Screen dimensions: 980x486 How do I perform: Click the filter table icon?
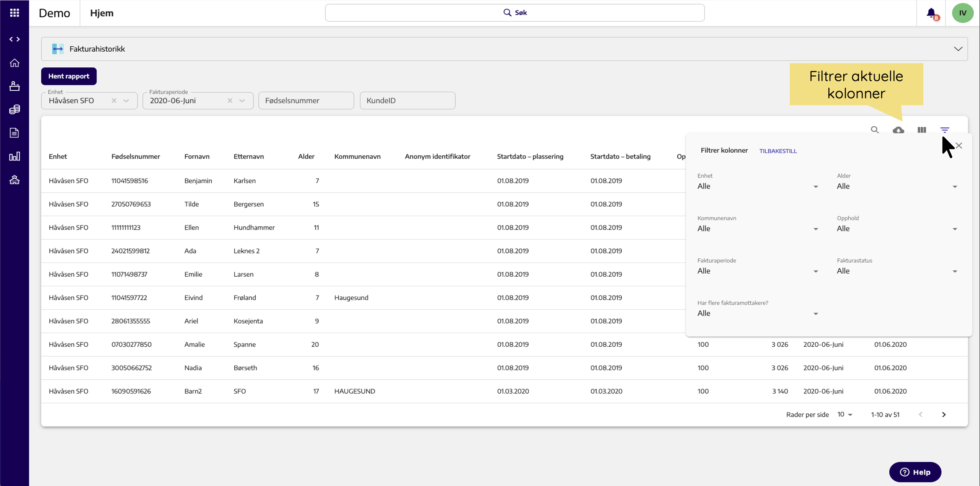(945, 130)
